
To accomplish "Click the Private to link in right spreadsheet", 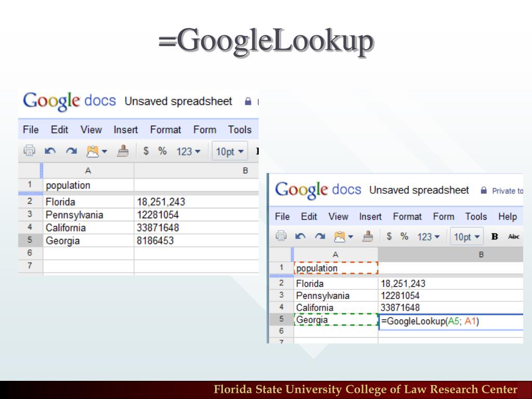I will click(508, 191).
